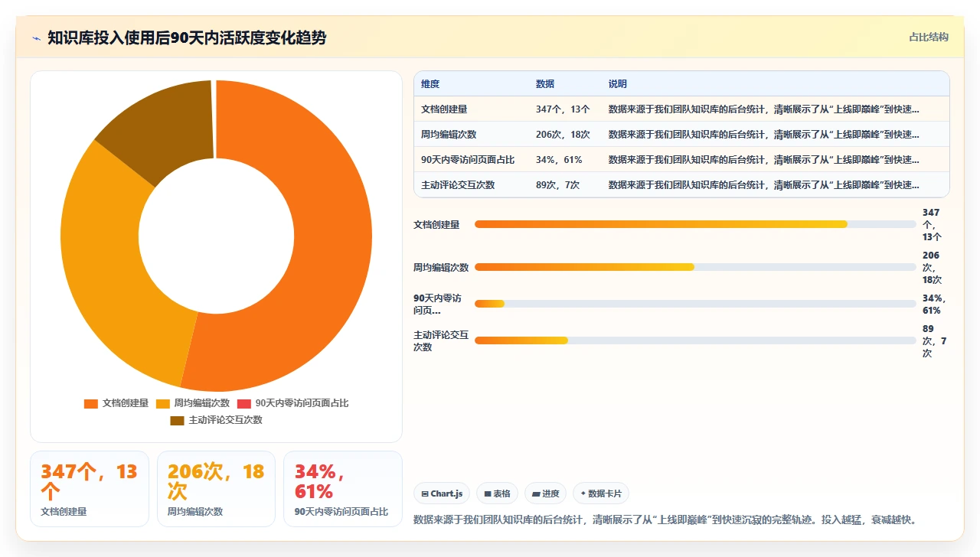Open the 206次，18次 data card
Screen dimensions: 980x557
click(x=216, y=489)
